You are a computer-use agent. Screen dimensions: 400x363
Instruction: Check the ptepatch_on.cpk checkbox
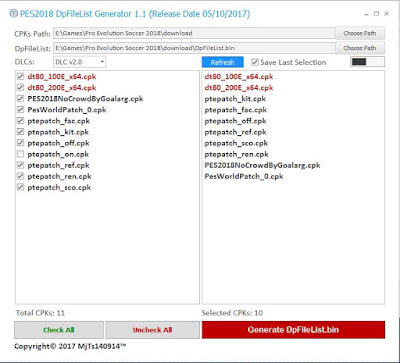tap(21, 154)
